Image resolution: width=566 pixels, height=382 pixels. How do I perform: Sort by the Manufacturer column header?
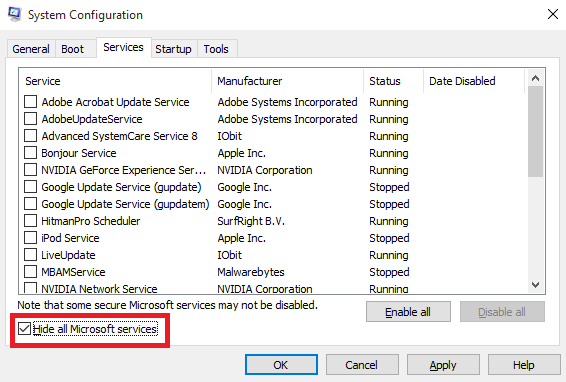click(x=287, y=81)
